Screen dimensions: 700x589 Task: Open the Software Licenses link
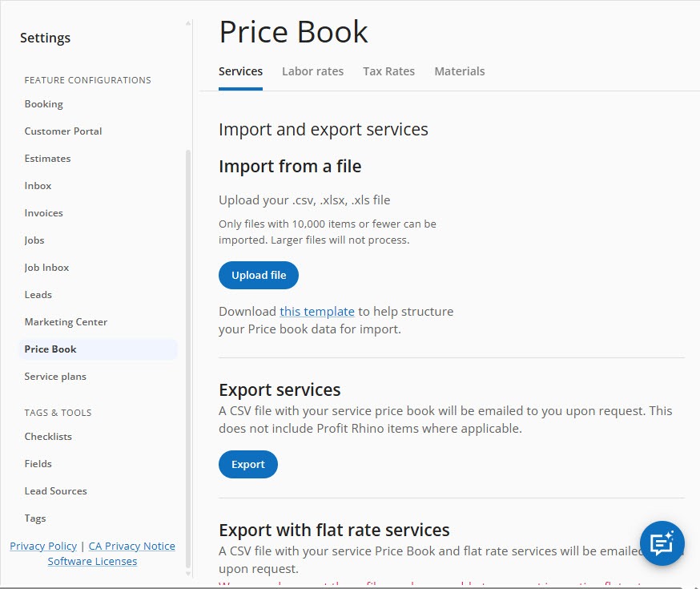92,561
